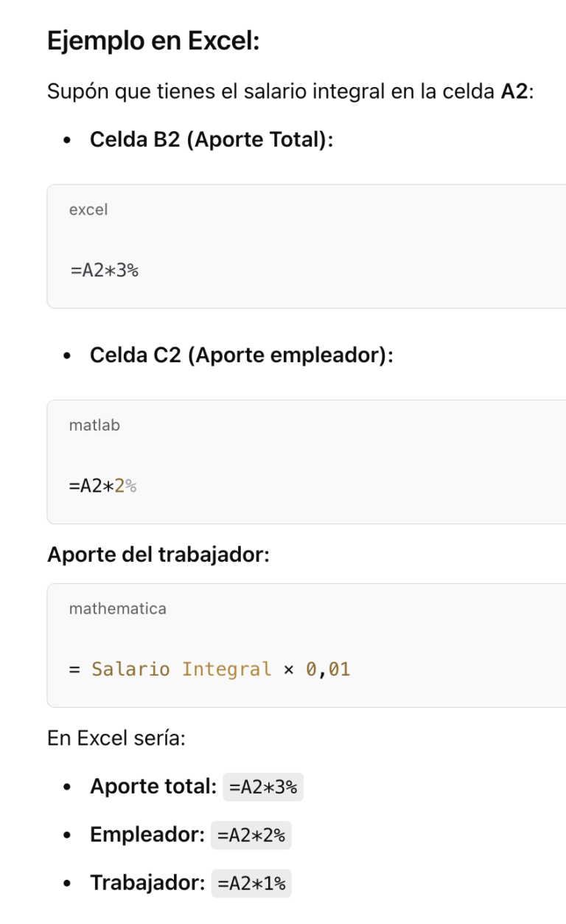Click the "excel" code block language label

coord(88,209)
